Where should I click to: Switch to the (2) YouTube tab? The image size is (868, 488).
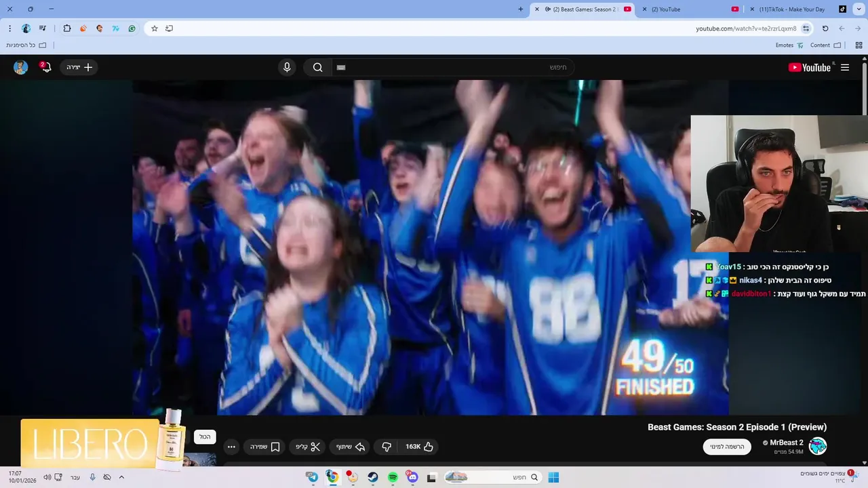[690, 9]
